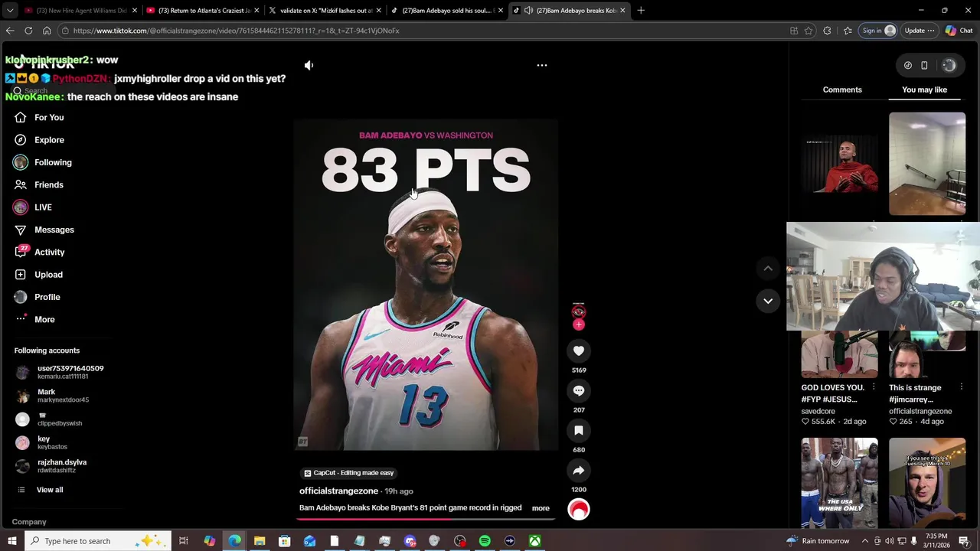Screen dimensions: 980x551
Task: Open the Copilot Chat button
Action: coord(958,31)
